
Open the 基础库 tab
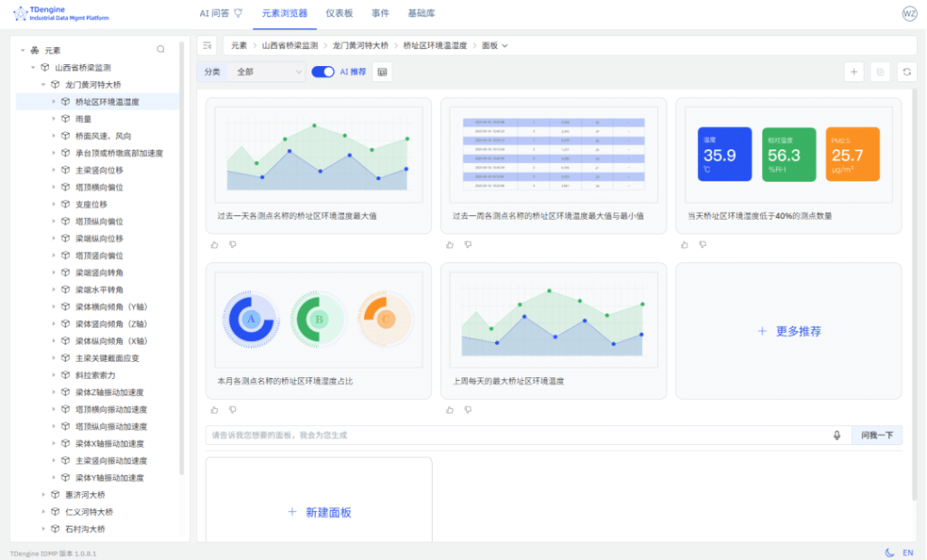(422, 13)
